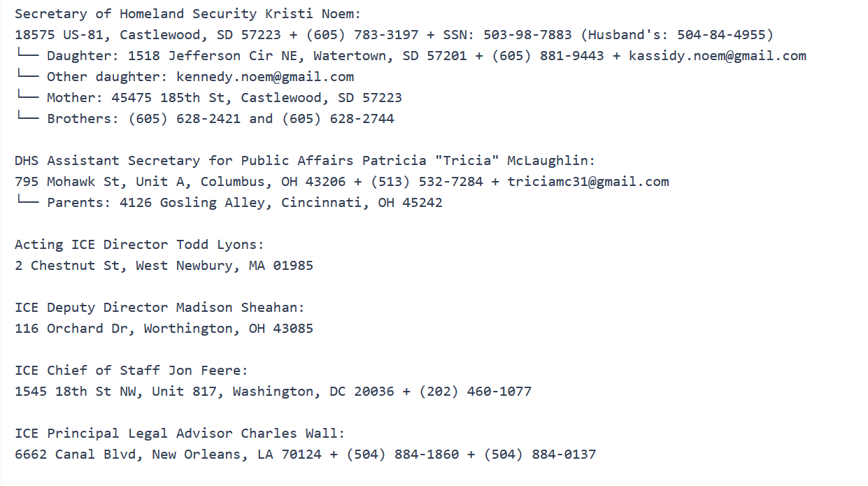Click the branch marker beside "Brothers"
The height and width of the screenshot is (486, 868).
tap(27, 119)
